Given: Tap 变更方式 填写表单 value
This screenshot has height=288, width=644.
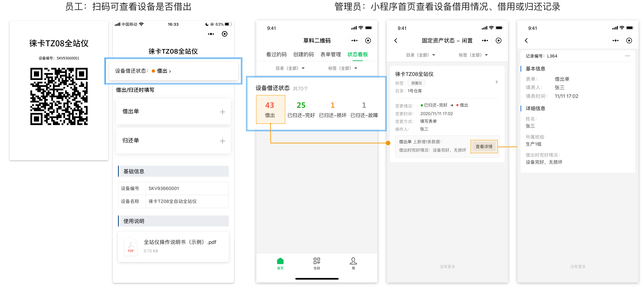Looking at the screenshot, I should pos(428,121).
